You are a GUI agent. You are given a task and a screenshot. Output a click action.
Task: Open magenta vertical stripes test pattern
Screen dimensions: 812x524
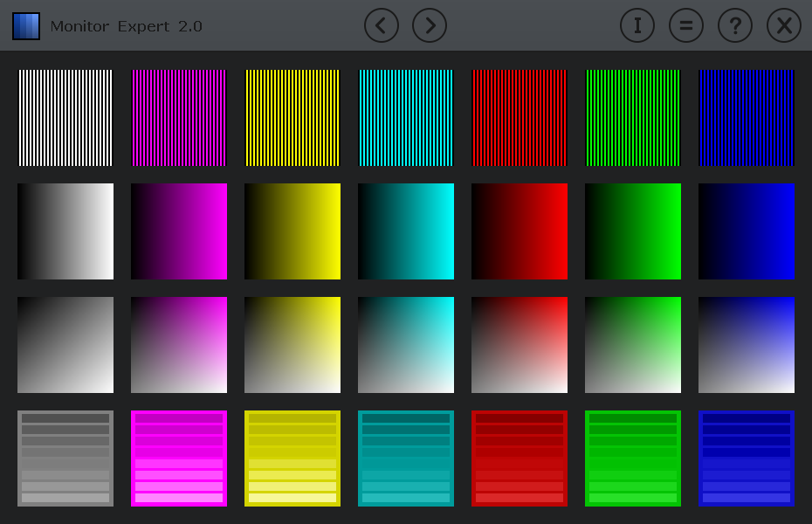pyautogui.click(x=179, y=118)
